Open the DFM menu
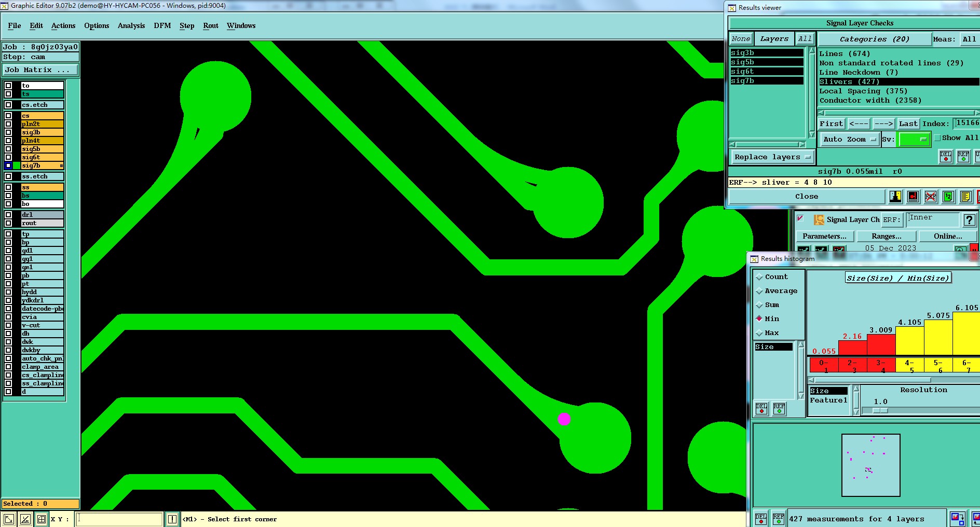The height and width of the screenshot is (527, 980). pos(162,25)
